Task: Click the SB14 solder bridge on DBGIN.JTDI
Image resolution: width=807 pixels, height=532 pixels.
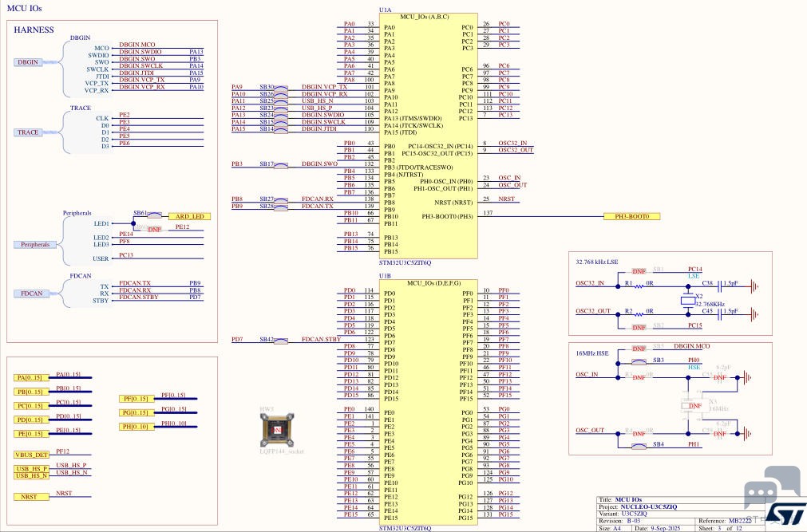Action: click(x=281, y=130)
